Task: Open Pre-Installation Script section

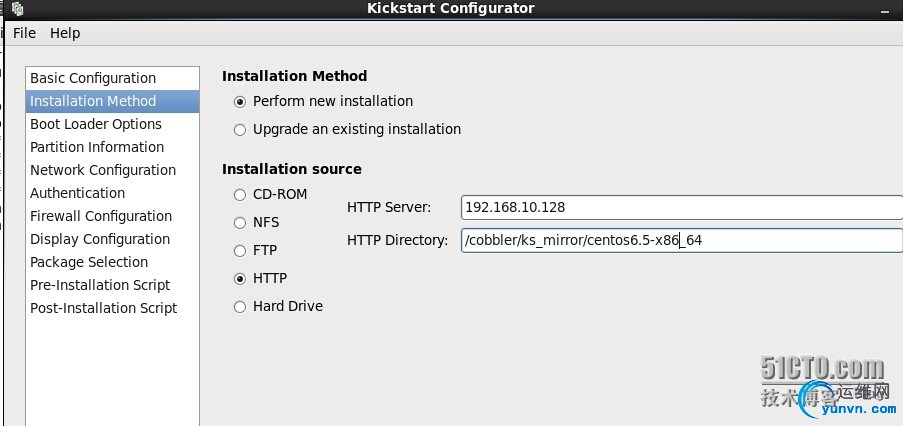Action: [x=100, y=285]
